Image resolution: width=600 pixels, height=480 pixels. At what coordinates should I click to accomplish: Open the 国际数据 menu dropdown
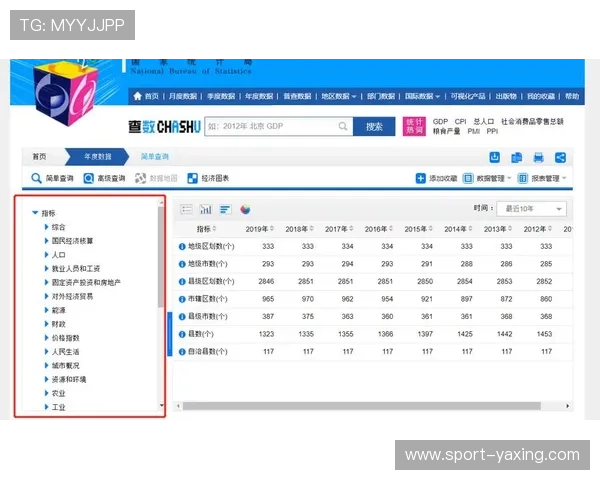(x=422, y=96)
